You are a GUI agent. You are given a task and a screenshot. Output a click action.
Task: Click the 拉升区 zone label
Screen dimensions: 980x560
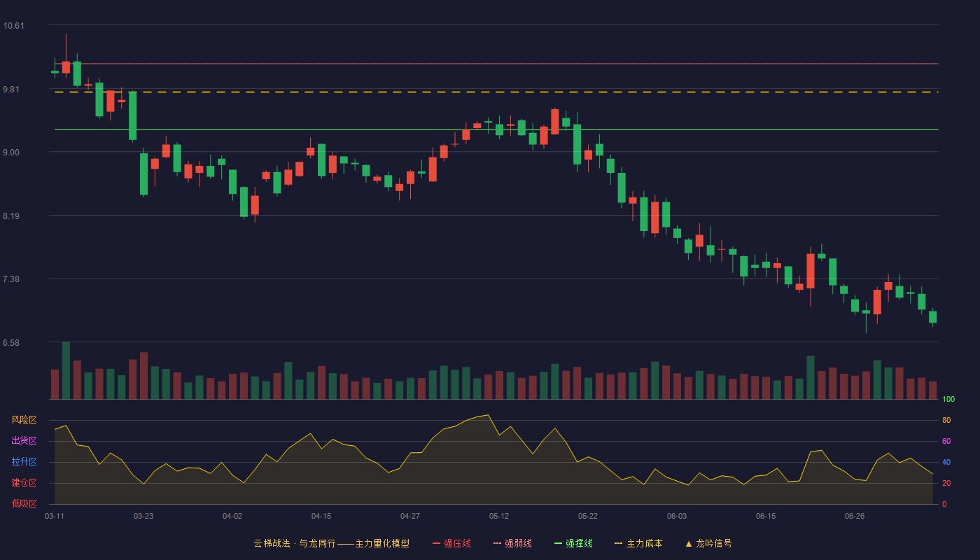(x=24, y=462)
